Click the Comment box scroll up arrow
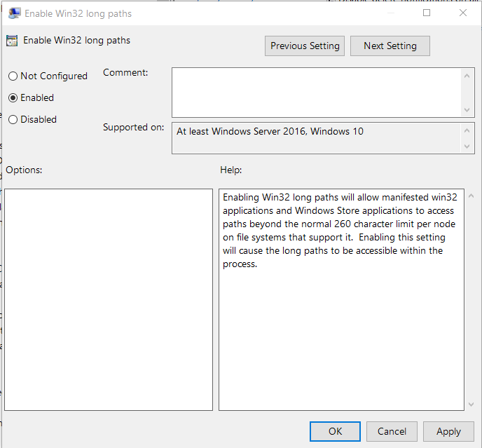Screen dimensions: 482x448 tap(467, 76)
